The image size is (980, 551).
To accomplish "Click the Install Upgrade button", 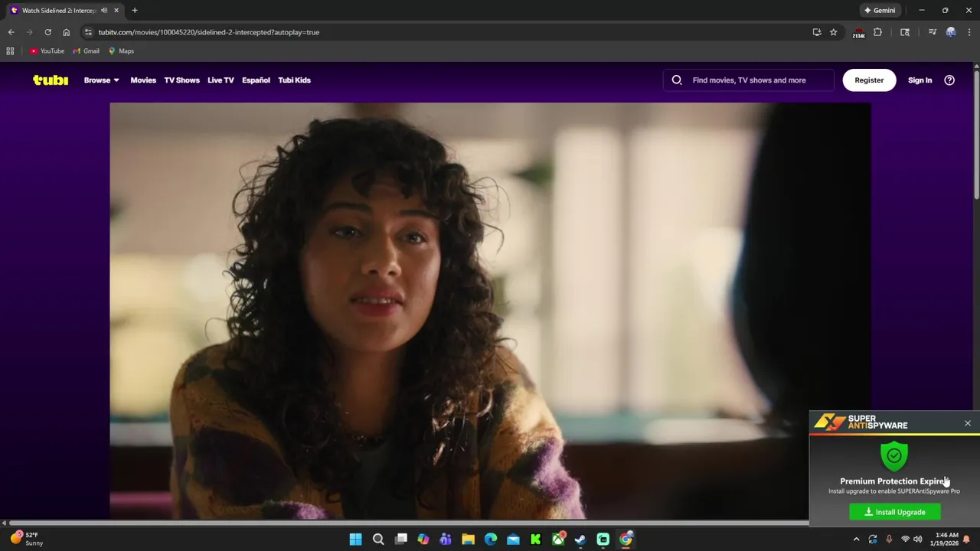I will tap(894, 512).
